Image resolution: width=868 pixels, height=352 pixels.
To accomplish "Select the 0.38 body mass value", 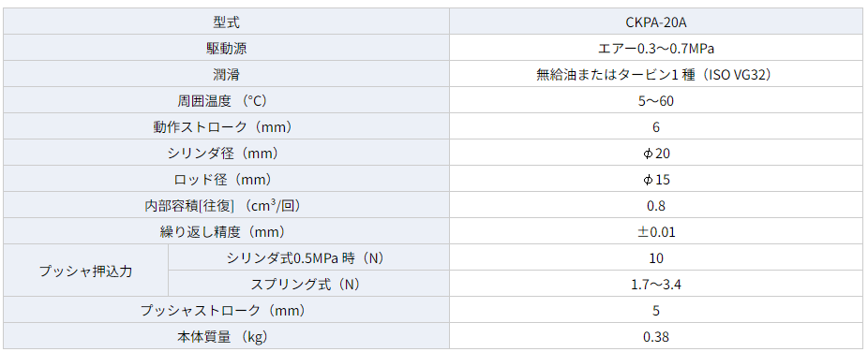I will pos(656,336).
